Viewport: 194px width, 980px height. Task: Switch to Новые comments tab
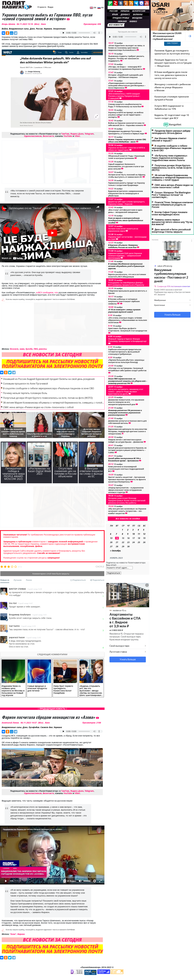(5, 580)
